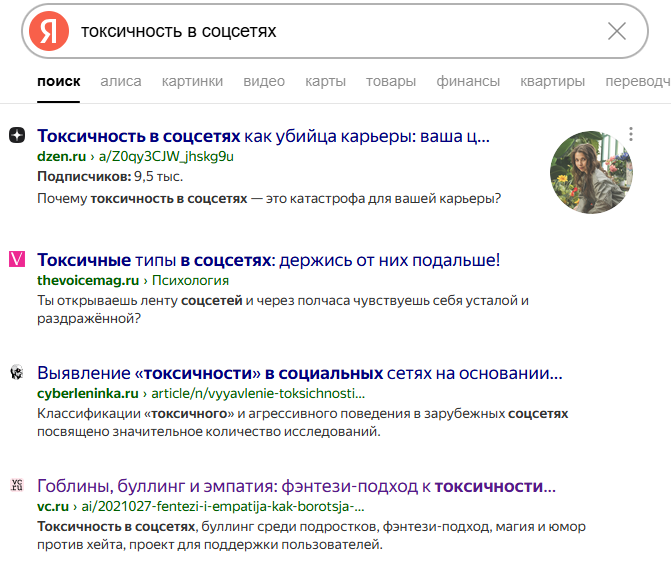Click snippet «Классификации «токсичного» и агрессивного поведения»

pos(303,422)
